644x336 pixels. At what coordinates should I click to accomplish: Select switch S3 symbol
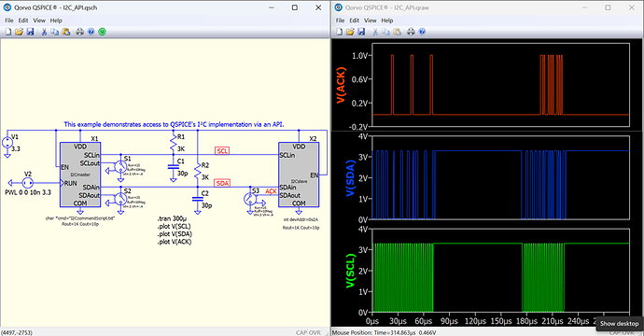coord(250,200)
